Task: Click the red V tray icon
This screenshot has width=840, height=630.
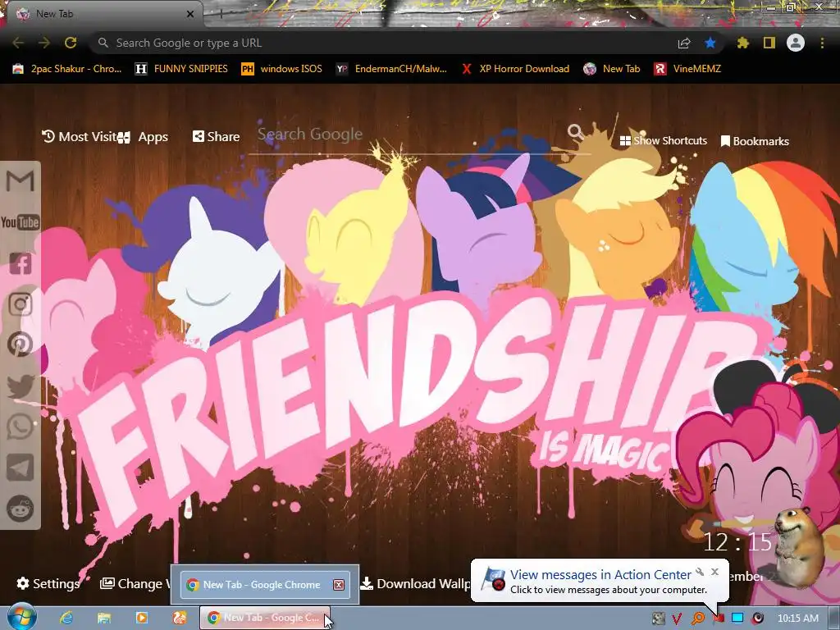Action: pyautogui.click(x=677, y=619)
